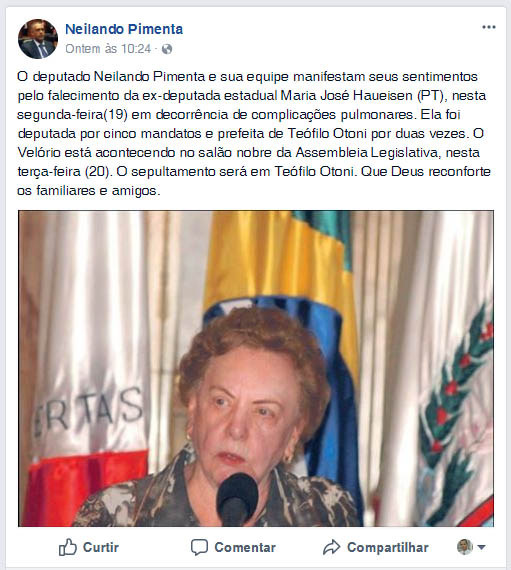Open Neilando Pimenta's profile picture

[x=38, y=39]
